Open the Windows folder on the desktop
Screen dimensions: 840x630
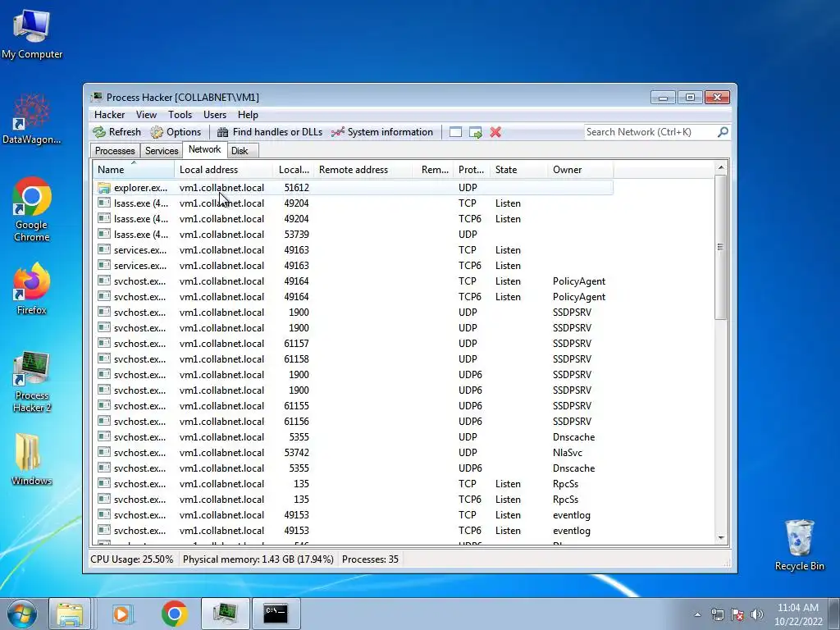(32, 459)
